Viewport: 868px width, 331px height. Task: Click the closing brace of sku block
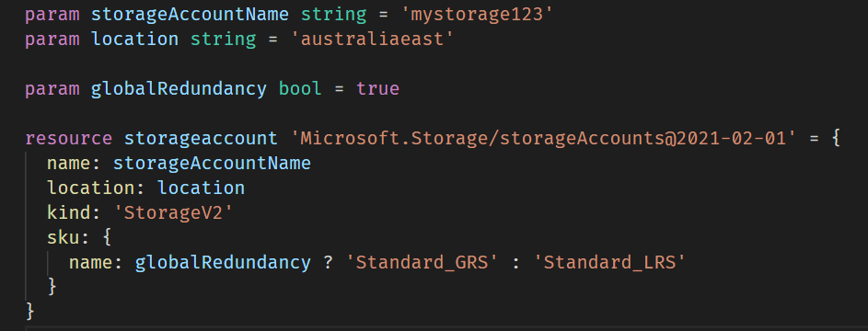(x=52, y=287)
